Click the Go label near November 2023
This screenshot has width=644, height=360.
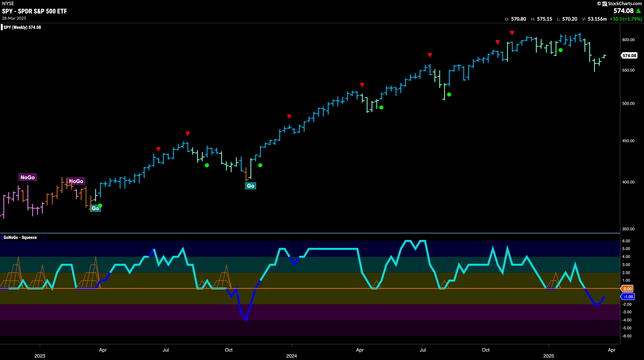point(250,186)
